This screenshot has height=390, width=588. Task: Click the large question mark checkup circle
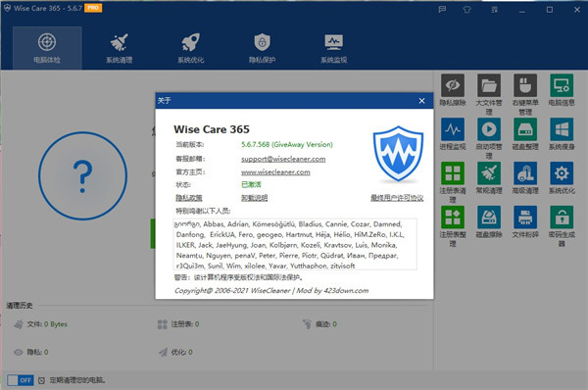click(83, 175)
